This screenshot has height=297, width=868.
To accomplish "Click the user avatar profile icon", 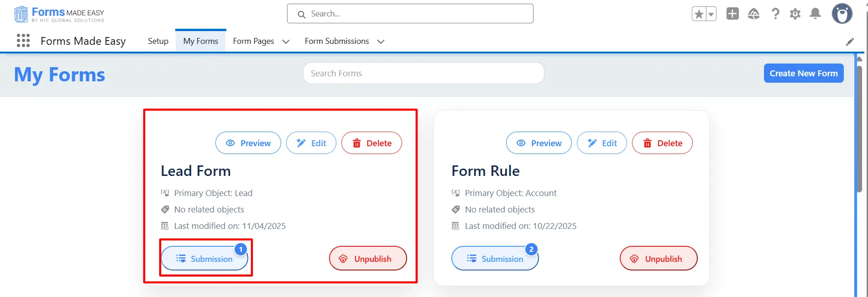I will coord(842,14).
